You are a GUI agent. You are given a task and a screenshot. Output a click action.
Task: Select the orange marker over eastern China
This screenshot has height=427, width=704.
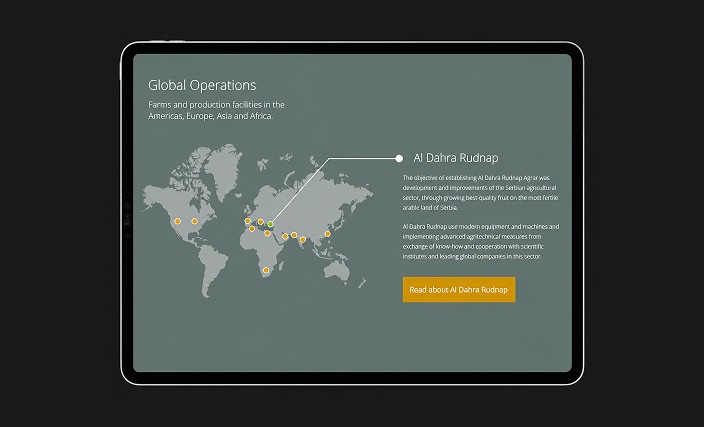328,234
